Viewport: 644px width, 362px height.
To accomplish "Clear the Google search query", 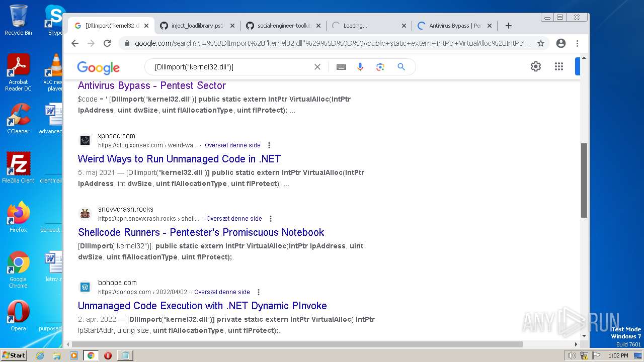I will (x=317, y=67).
